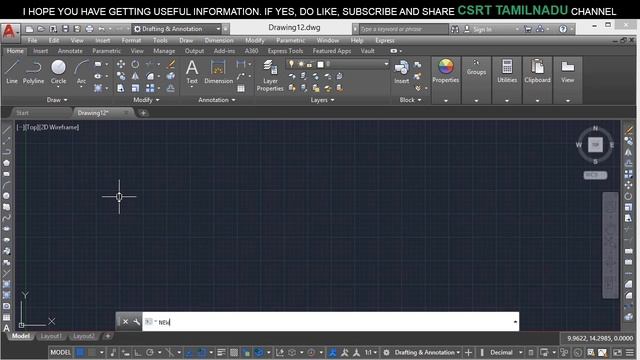The height and width of the screenshot is (360, 640).
Task: Toggle the grid display in status bar
Action: [x=80, y=352]
